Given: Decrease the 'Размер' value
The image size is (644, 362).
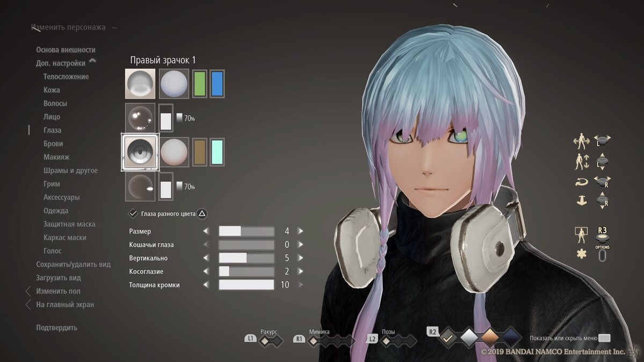Looking at the screenshot, I should coord(206,231).
